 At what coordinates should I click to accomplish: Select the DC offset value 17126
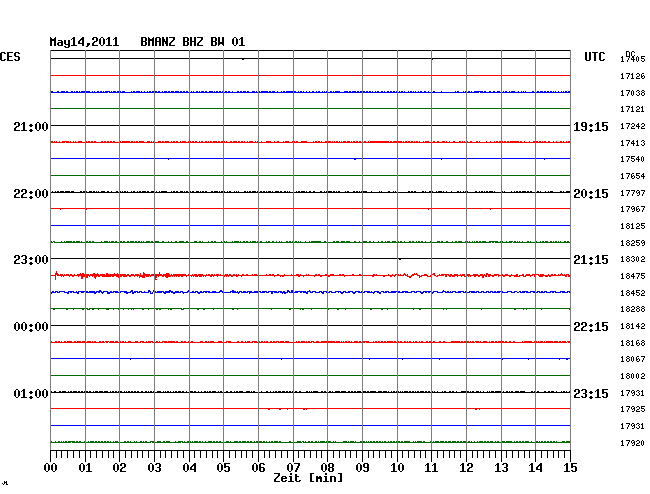coord(633,76)
